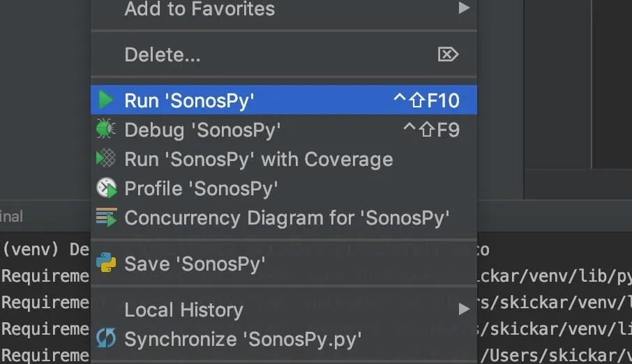Click the Profile 'SonosPy' clock icon
This screenshot has width=632, height=364.
[x=107, y=188]
